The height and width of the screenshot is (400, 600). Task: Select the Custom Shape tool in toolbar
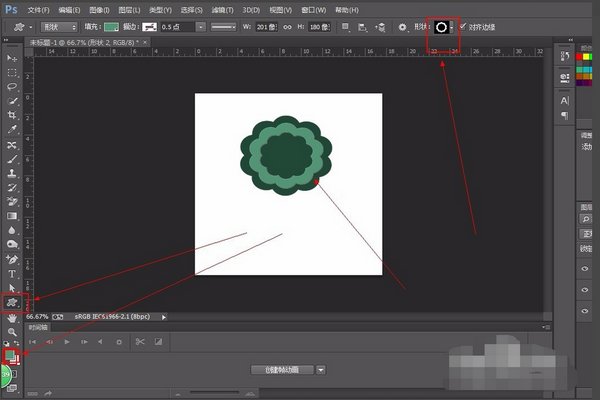[x=13, y=301]
